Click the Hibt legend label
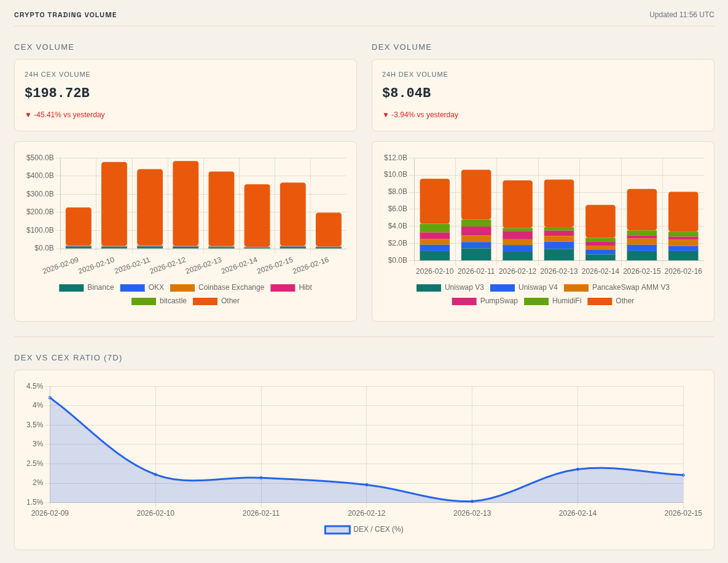The image size is (728, 563). [305, 287]
